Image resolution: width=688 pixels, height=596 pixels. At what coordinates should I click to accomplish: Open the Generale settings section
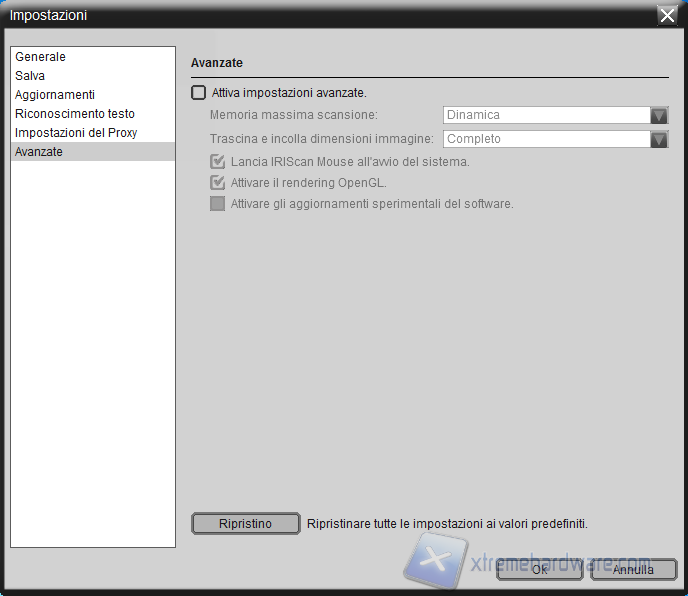point(41,57)
